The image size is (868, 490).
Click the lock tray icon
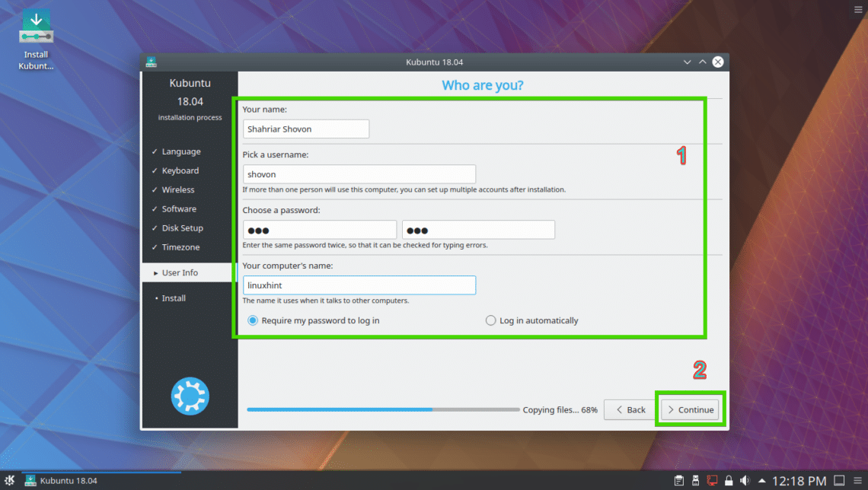(729, 481)
